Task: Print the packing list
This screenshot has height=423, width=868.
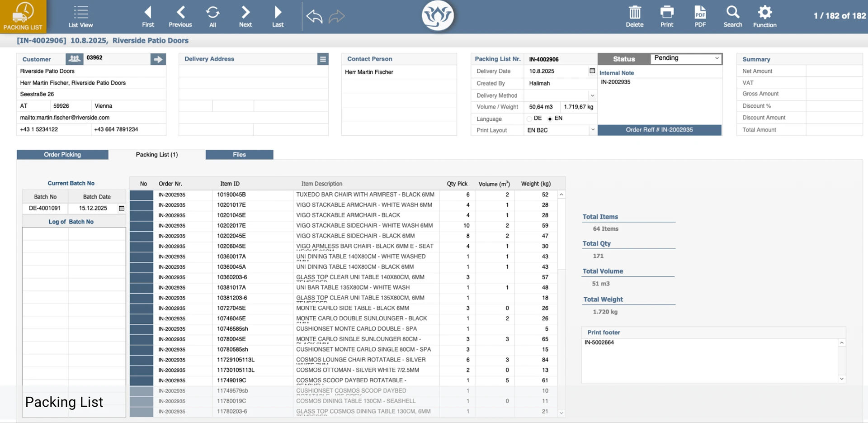Action: [667, 16]
